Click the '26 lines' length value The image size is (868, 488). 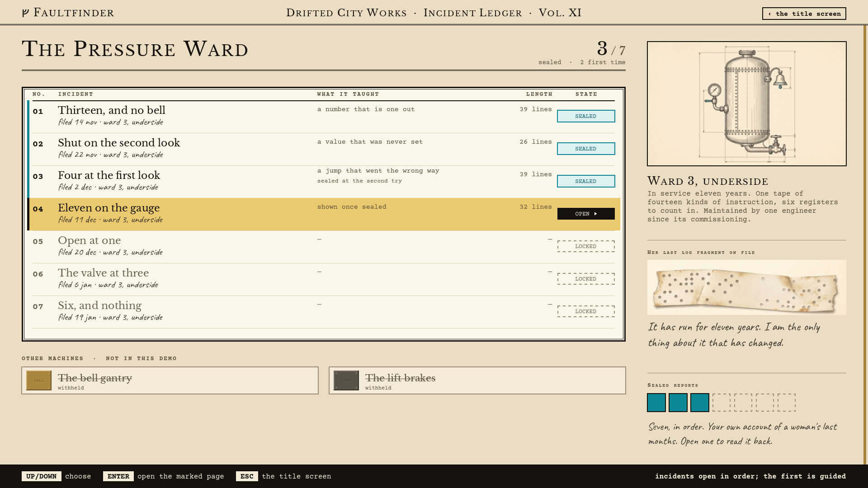tap(536, 142)
